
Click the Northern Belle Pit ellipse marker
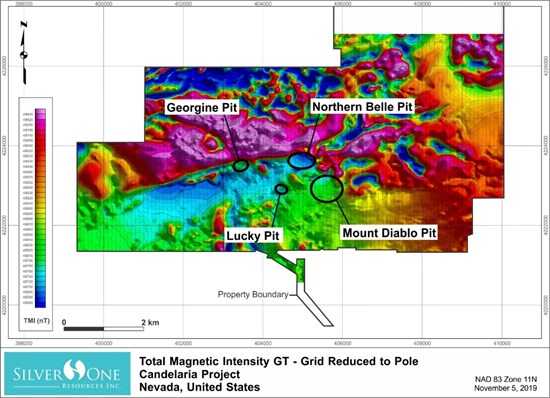pos(301,161)
